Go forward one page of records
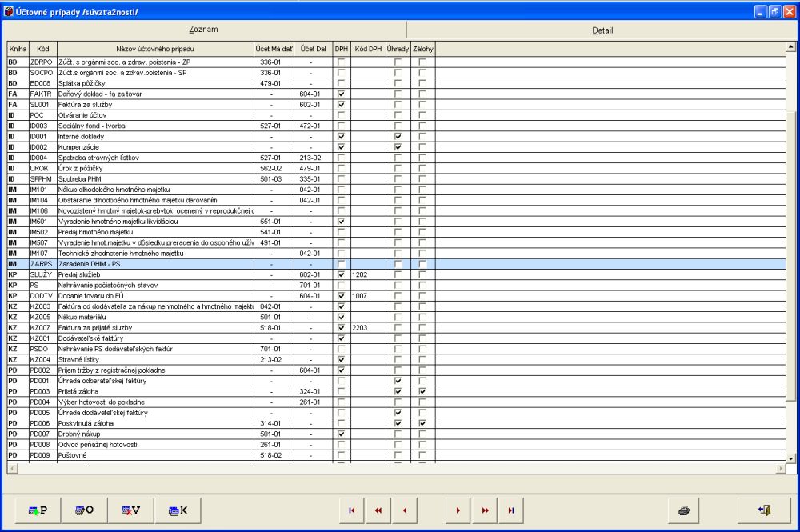The image size is (800, 532). click(x=485, y=510)
